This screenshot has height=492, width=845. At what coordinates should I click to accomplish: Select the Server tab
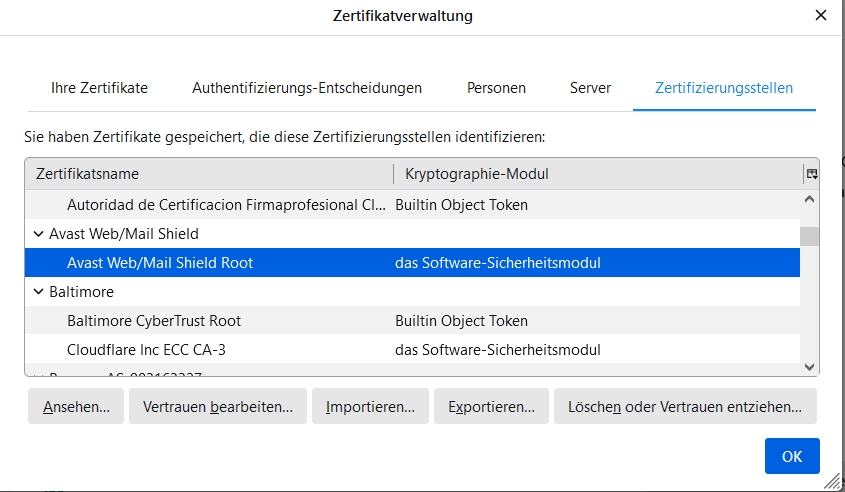point(590,88)
